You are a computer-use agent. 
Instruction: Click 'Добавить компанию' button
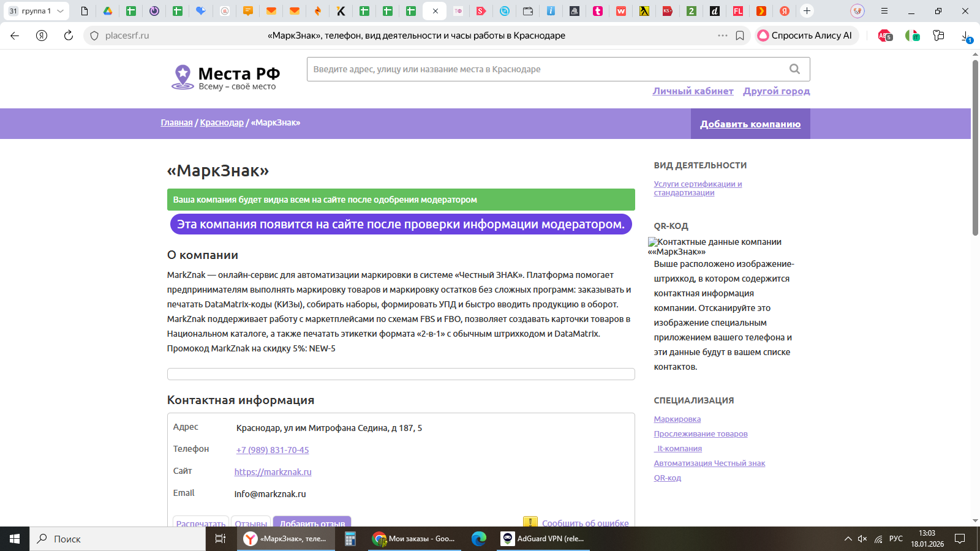pyautogui.click(x=750, y=124)
